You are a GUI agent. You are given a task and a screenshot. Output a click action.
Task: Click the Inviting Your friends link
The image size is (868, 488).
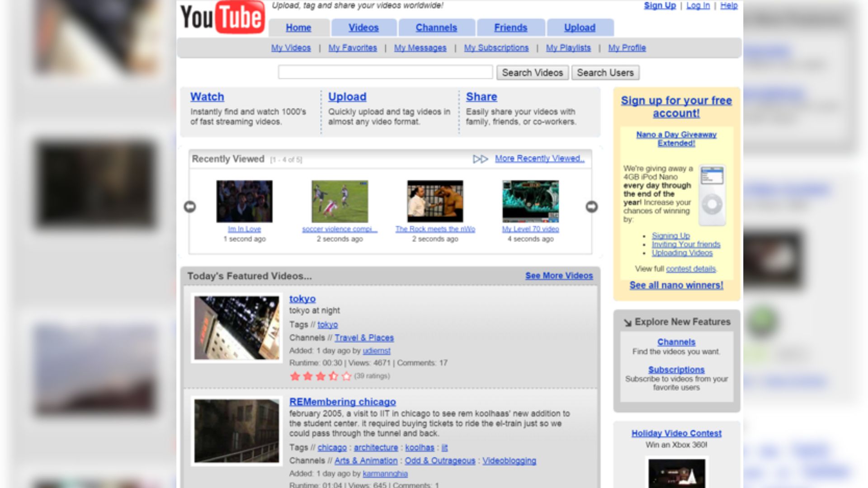pyautogui.click(x=686, y=244)
